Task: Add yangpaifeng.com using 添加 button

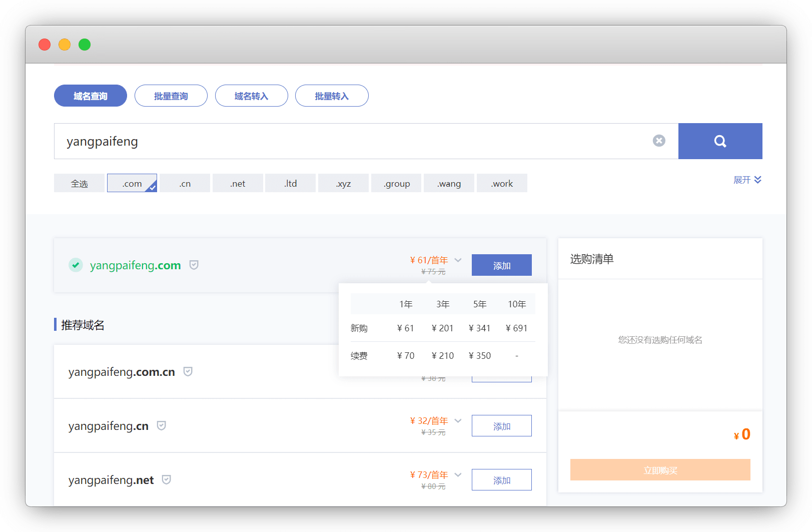Action: click(x=501, y=265)
